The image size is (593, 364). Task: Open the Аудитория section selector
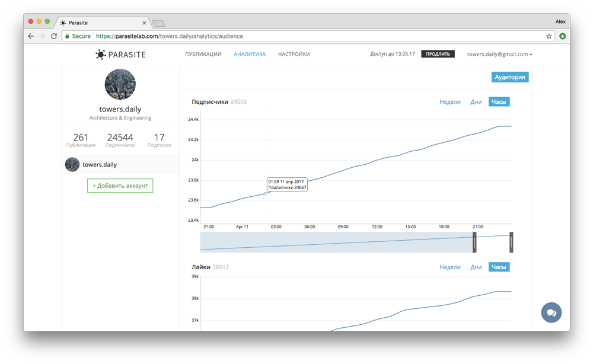point(509,77)
